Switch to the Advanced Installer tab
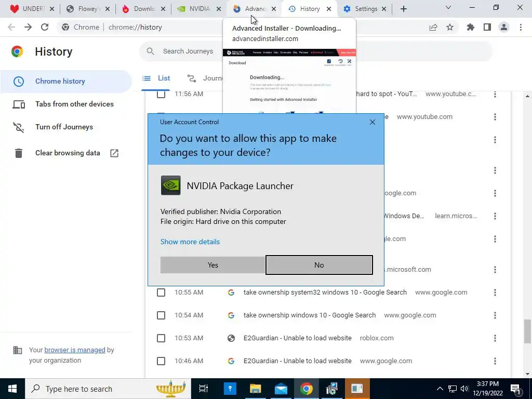532x399 pixels. pos(254,9)
